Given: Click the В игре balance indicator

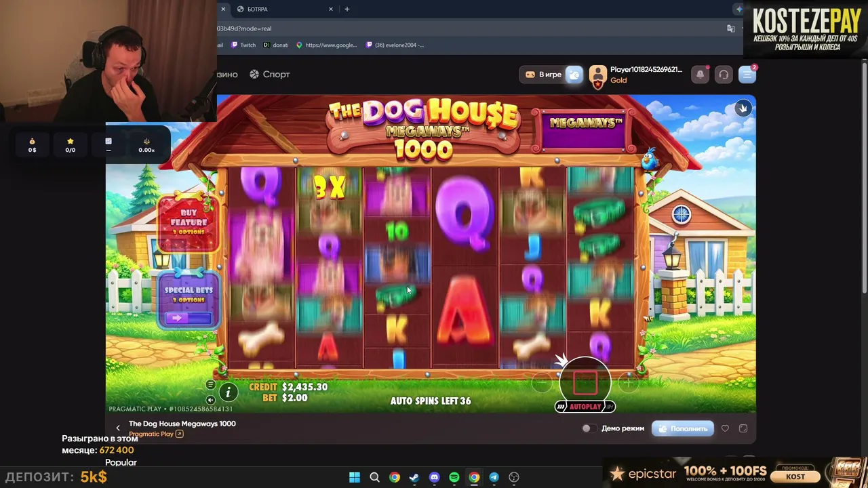Looking at the screenshot, I should click(543, 75).
